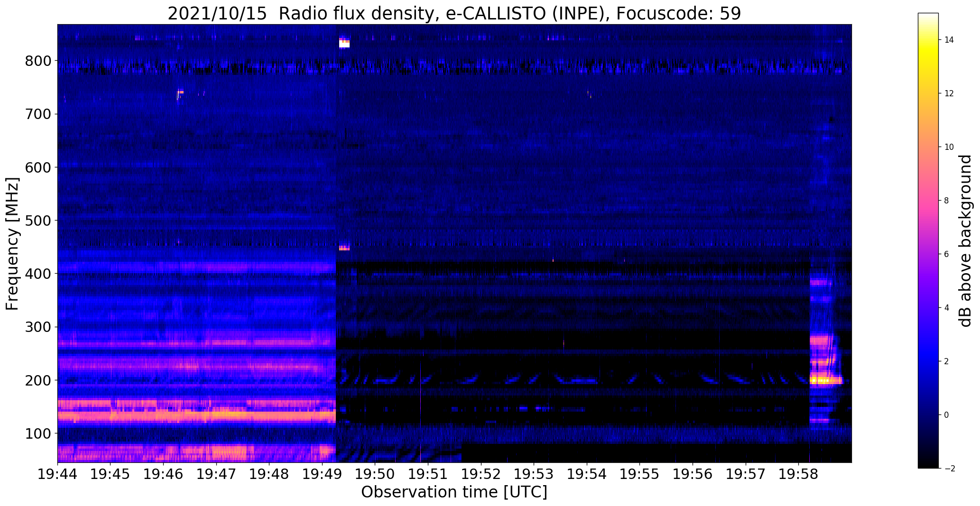Click the colorbar 2 tick label
The width and height of the screenshot is (980, 506).
point(947,361)
